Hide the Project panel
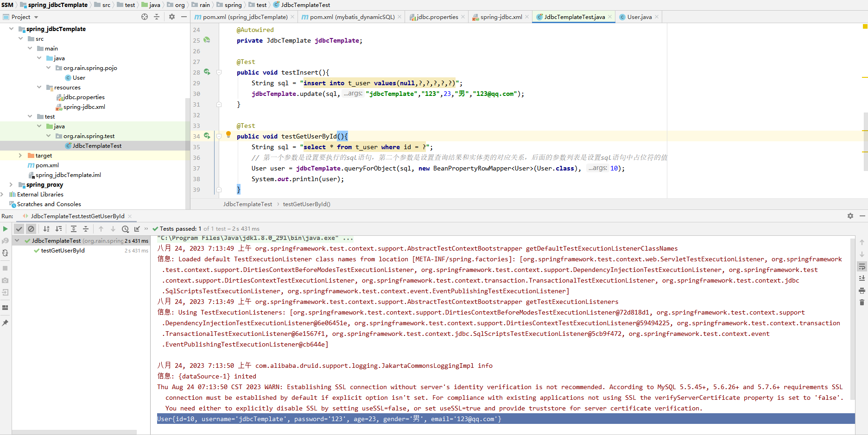This screenshot has width=868, height=435. click(x=184, y=17)
